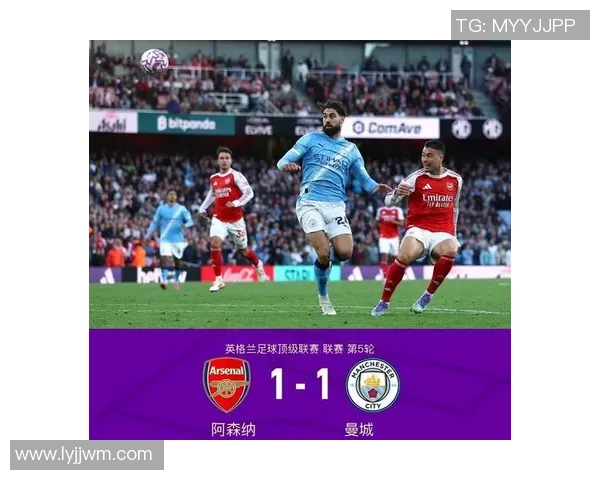
Task: Open the www.lyjjwm.com watermark link
Action: click(87, 455)
